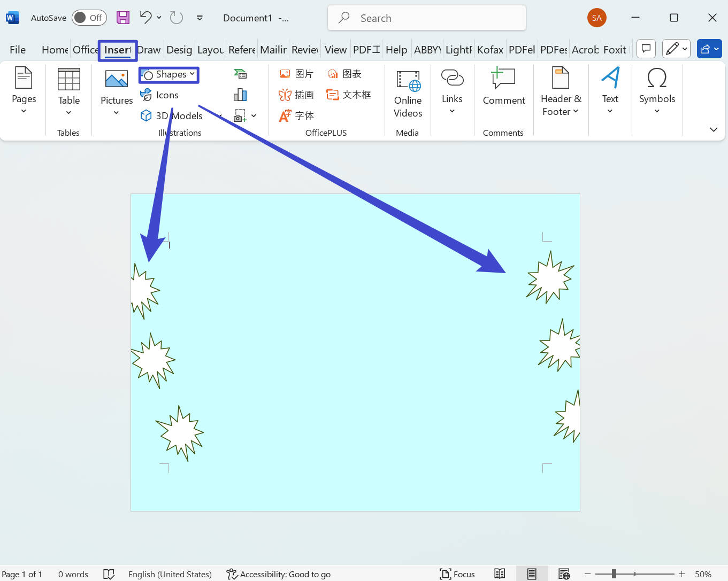Switch to the View tab
Screen dimensions: 728x581
[x=335, y=50]
